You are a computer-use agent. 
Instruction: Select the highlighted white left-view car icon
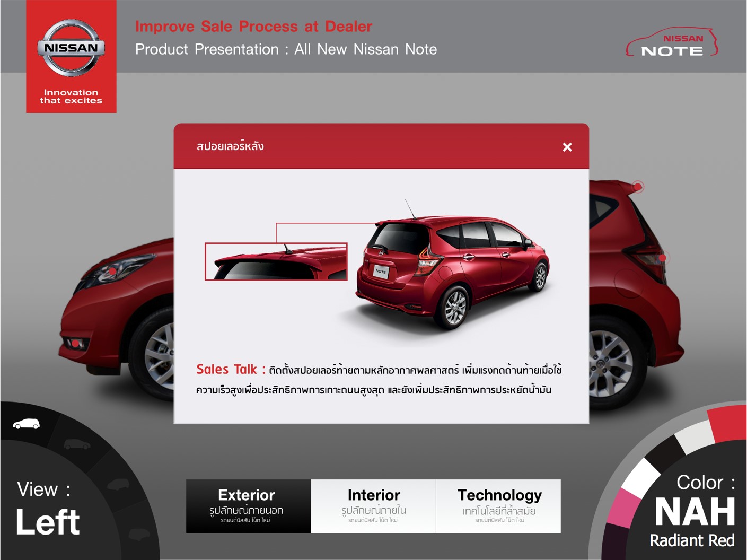point(26,424)
